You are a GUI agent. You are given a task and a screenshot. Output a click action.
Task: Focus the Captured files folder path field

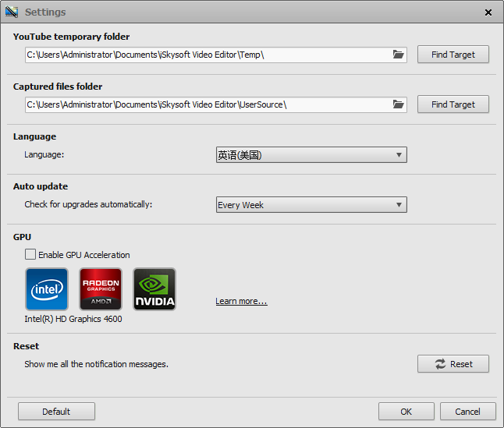(x=207, y=104)
